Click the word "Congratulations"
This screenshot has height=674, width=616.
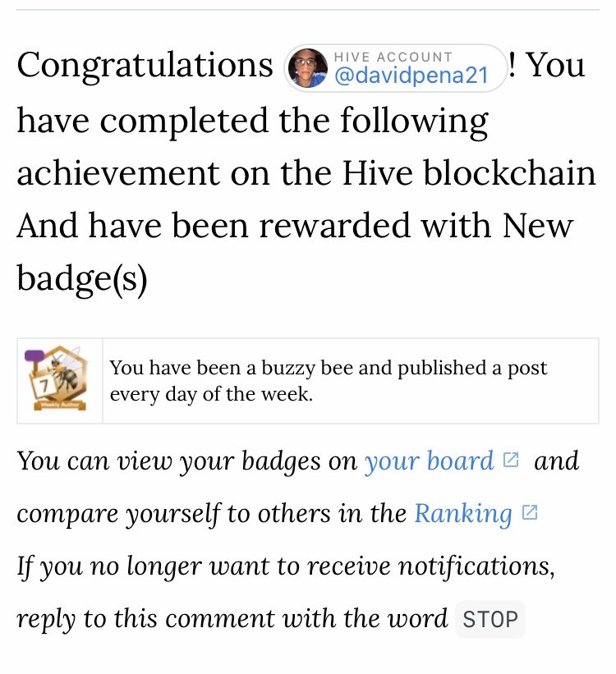(145, 65)
